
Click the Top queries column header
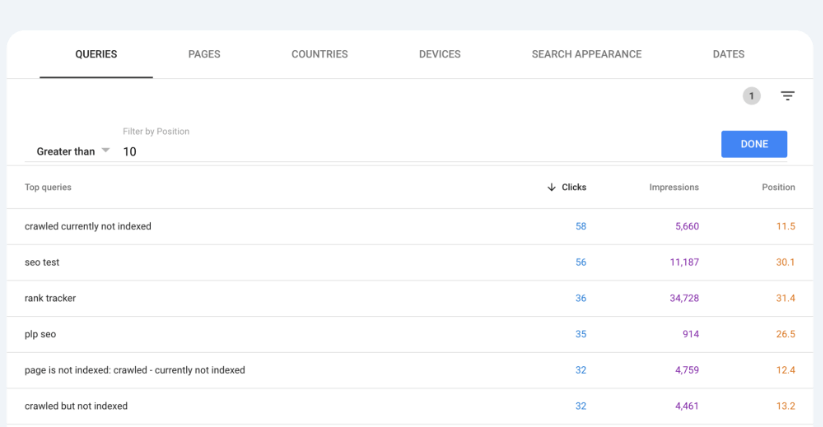48,187
